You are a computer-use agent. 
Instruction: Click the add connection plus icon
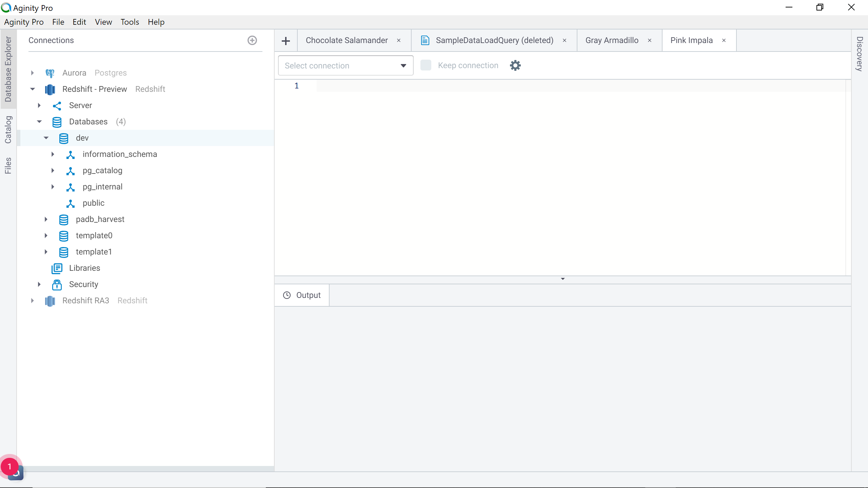point(252,40)
